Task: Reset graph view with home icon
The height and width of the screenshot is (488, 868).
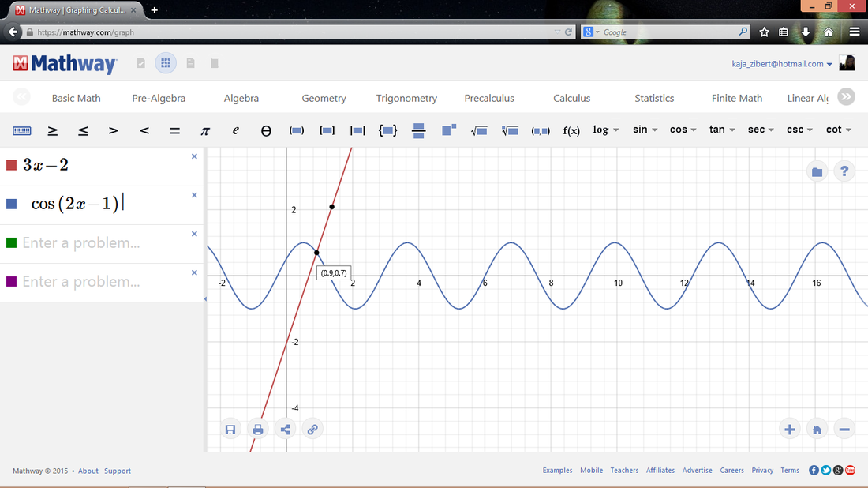Action: (x=817, y=430)
